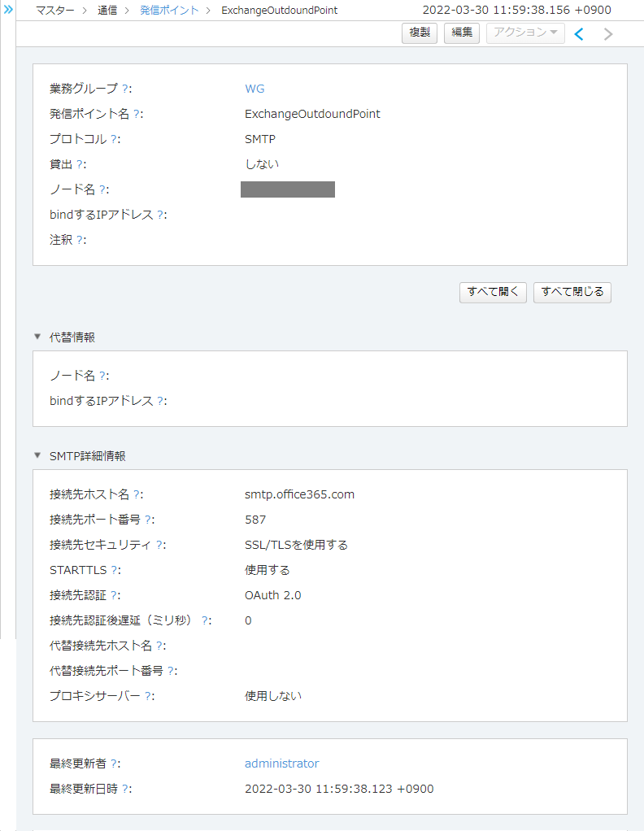Click the 複製 duplicate button

[x=420, y=34]
